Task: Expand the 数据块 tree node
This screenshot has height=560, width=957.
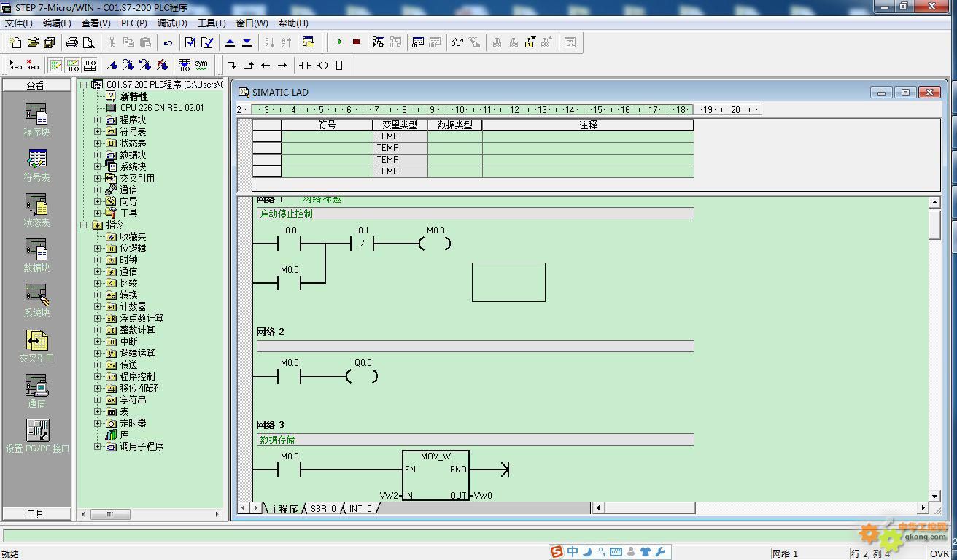Action: 98,155
